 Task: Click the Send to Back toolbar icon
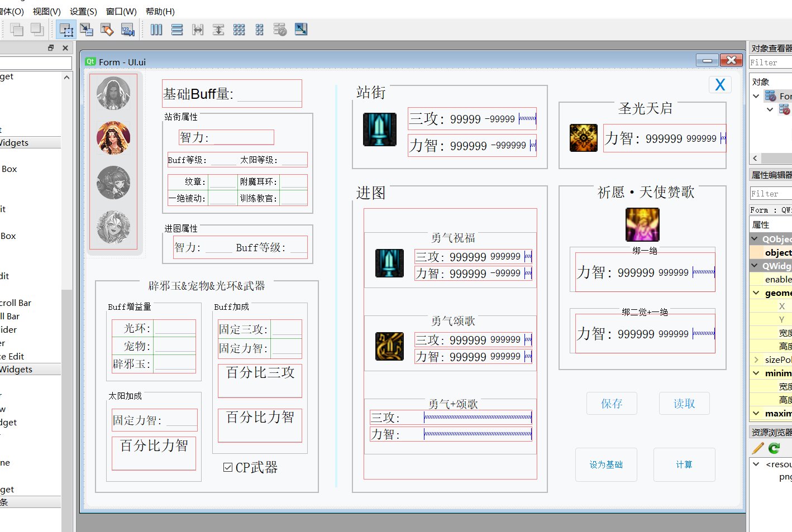coord(17,30)
